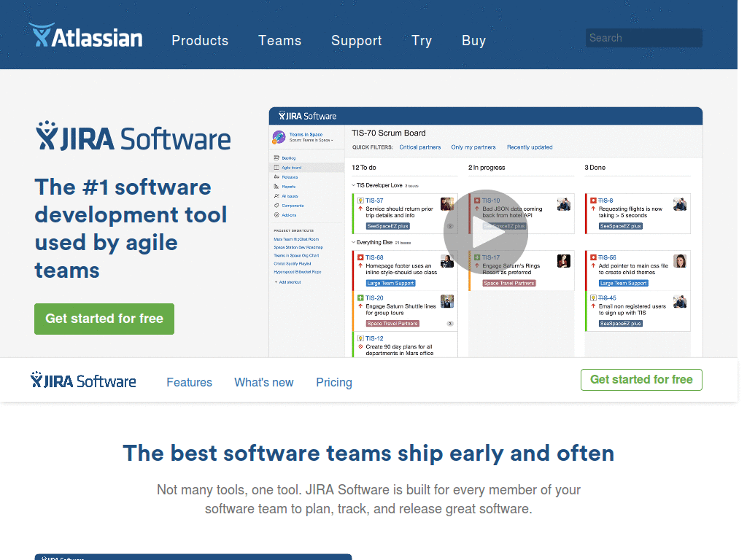Viewport: 747px width, 560px height.
Task: Click the blocked priority icon on TIS-12
Action: pyautogui.click(x=360, y=346)
